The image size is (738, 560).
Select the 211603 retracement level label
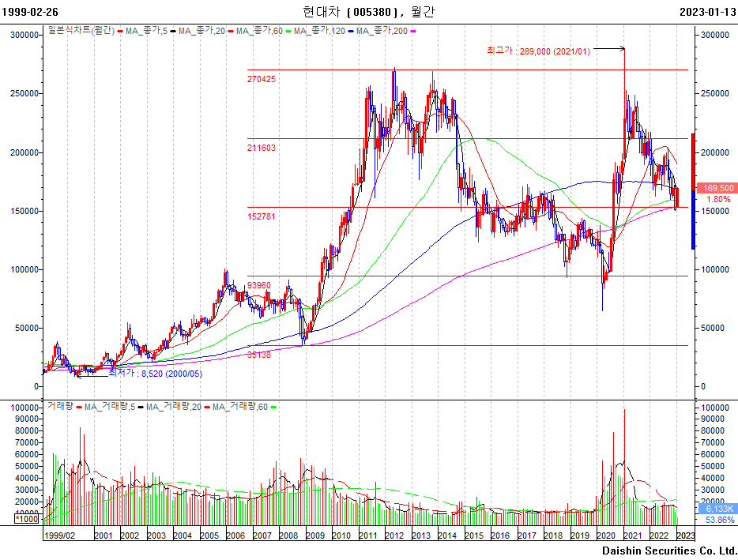[x=262, y=148]
